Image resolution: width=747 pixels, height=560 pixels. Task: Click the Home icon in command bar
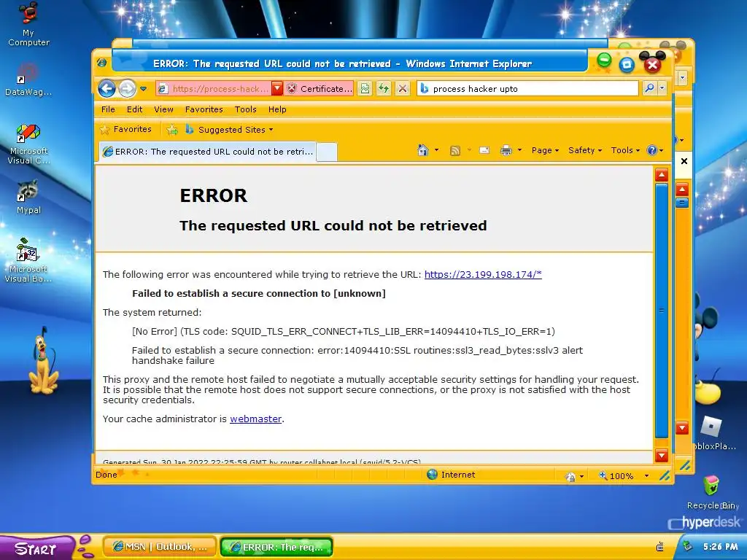click(x=422, y=150)
